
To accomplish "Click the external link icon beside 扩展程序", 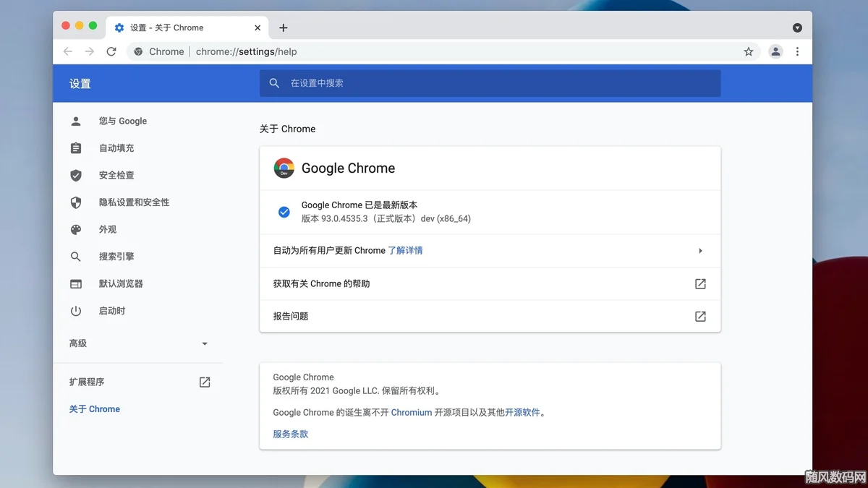I will tap(205, 382).
